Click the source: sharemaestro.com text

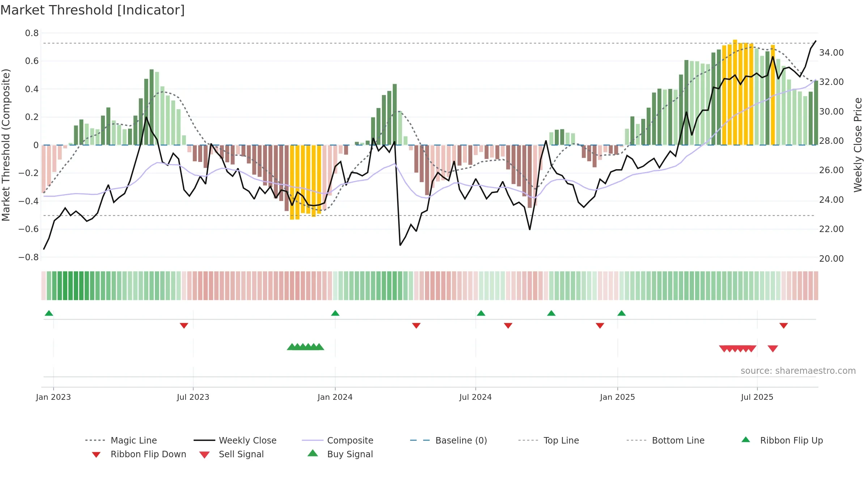pos(798,371)
